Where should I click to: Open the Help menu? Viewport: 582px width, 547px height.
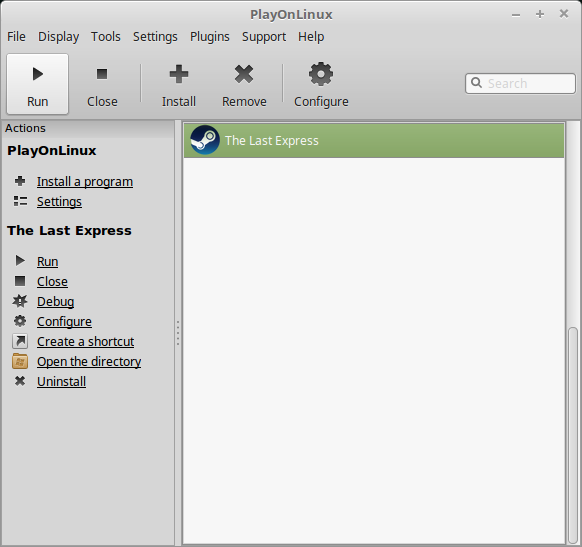[311, 37]
